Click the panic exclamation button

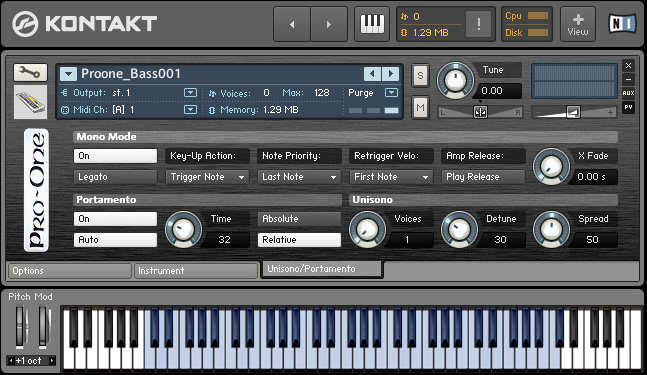pyautogui.click(x=478, y=24)
